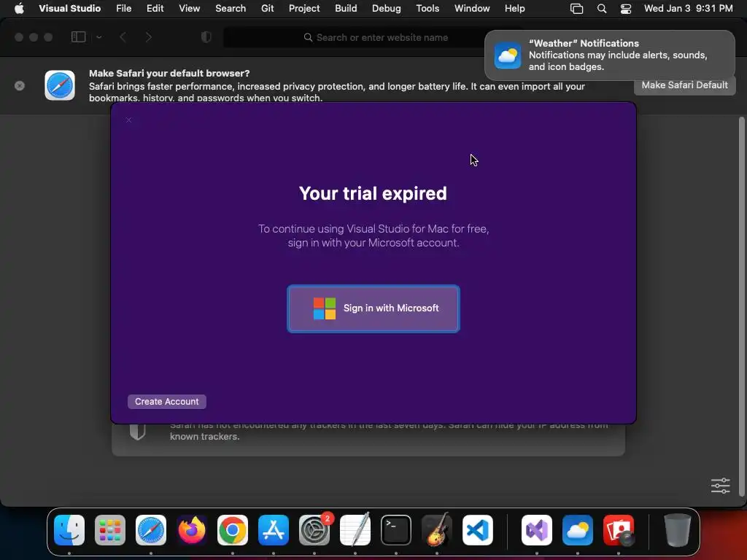747x560 pixels.
Task: Open Safari start page customization settings
Action: [720, 486]
